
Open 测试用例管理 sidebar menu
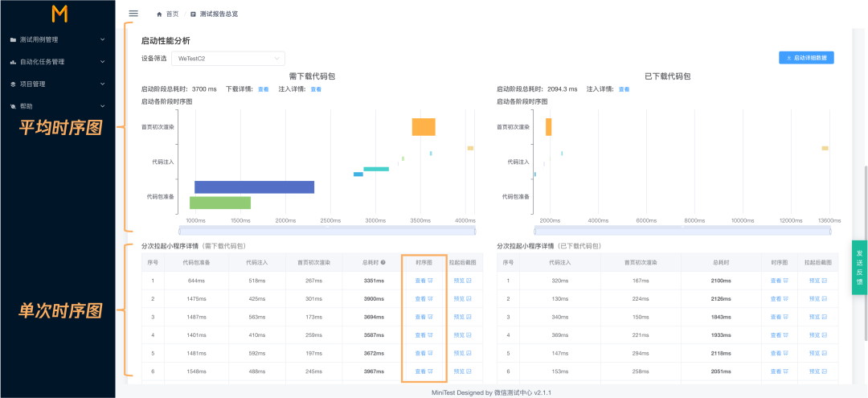[x=58, y=39]
